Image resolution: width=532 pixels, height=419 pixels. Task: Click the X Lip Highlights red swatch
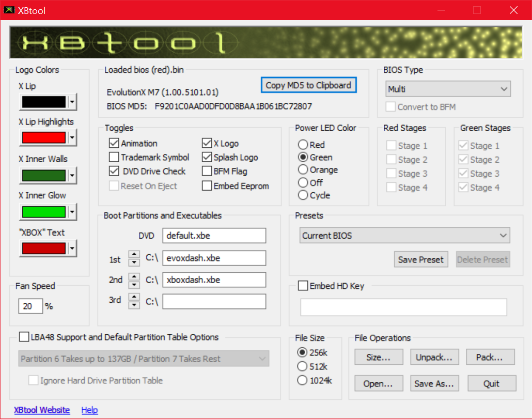pyautogui.click(x=44, y=137)
